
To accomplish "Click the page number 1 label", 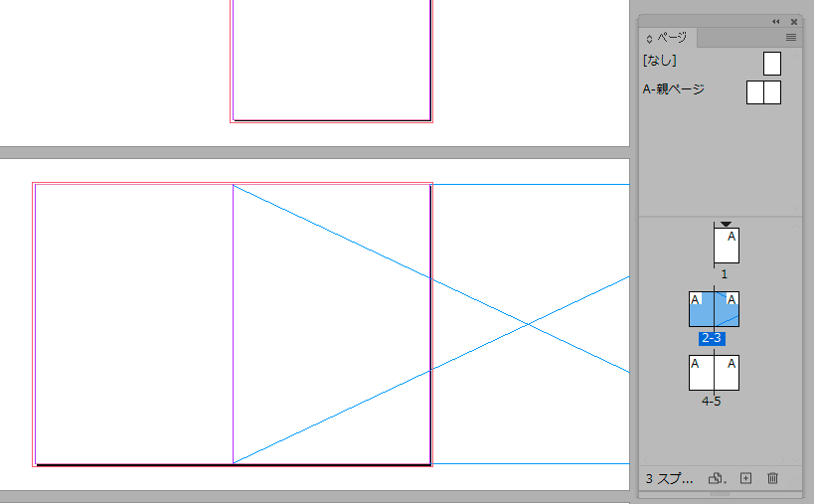I will click(725, 274).
